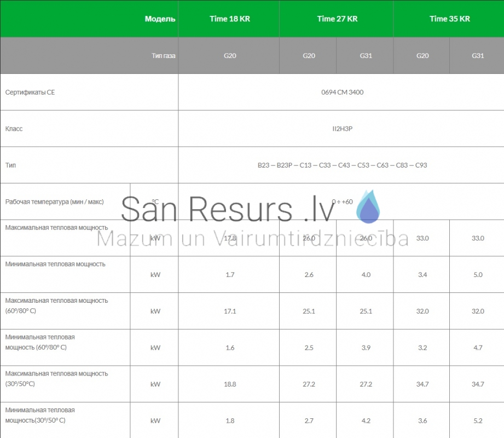Select minimum power value 1.7

point(230,275)
